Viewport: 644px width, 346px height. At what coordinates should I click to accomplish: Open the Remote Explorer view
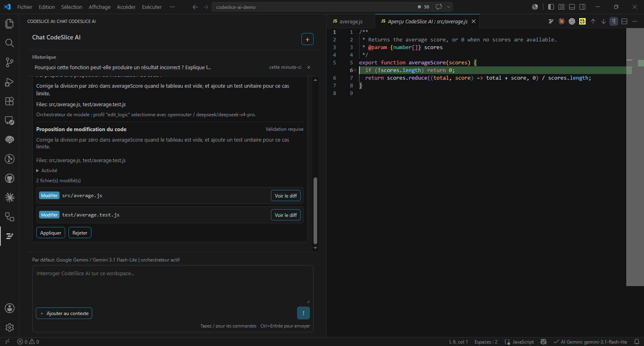pos(9,120)
